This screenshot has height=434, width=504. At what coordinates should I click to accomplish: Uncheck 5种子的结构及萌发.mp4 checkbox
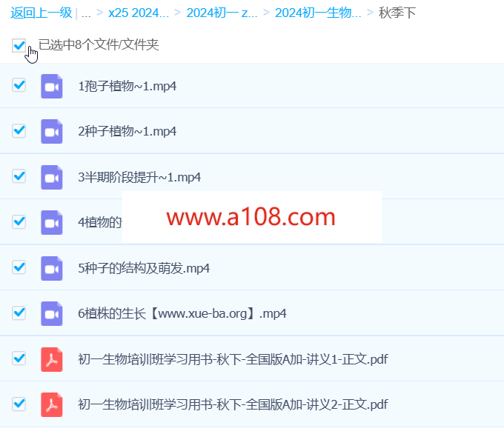pyautogui.click(x=19, y=267)
